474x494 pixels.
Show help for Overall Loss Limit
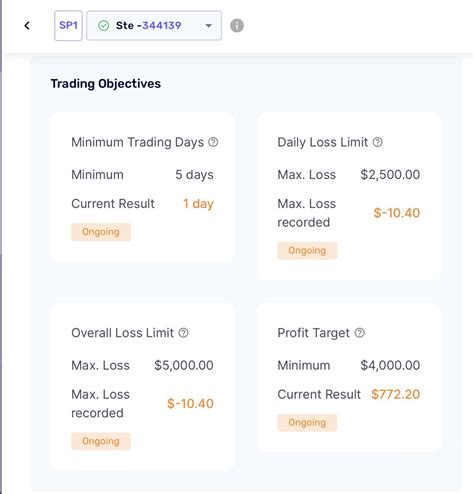pos(184,333)
